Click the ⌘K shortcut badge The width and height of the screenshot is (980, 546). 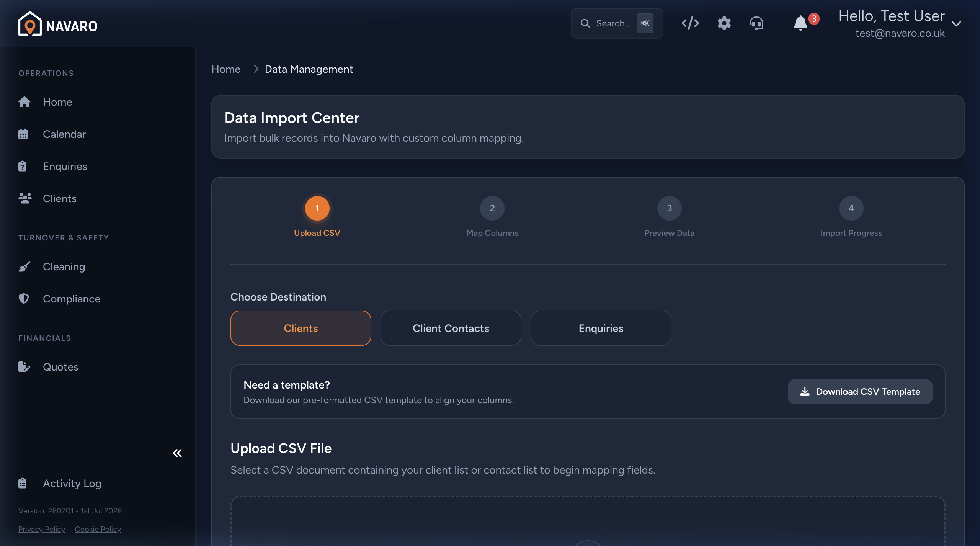[x=645, y=23]
